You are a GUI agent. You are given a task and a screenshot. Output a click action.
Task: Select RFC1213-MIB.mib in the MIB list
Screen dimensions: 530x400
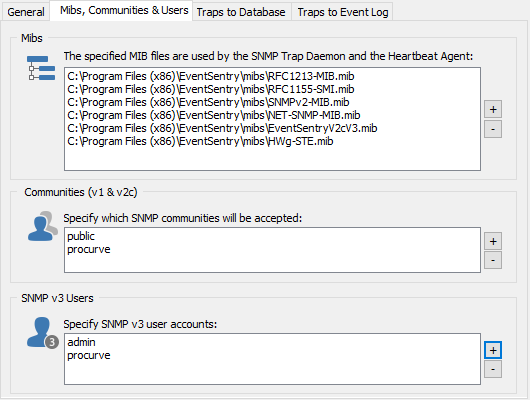point(211,76)
